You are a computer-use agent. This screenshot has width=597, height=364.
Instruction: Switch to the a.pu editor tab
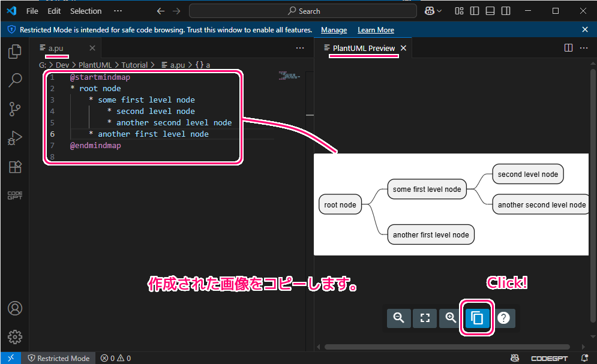(x=56, y=48)
